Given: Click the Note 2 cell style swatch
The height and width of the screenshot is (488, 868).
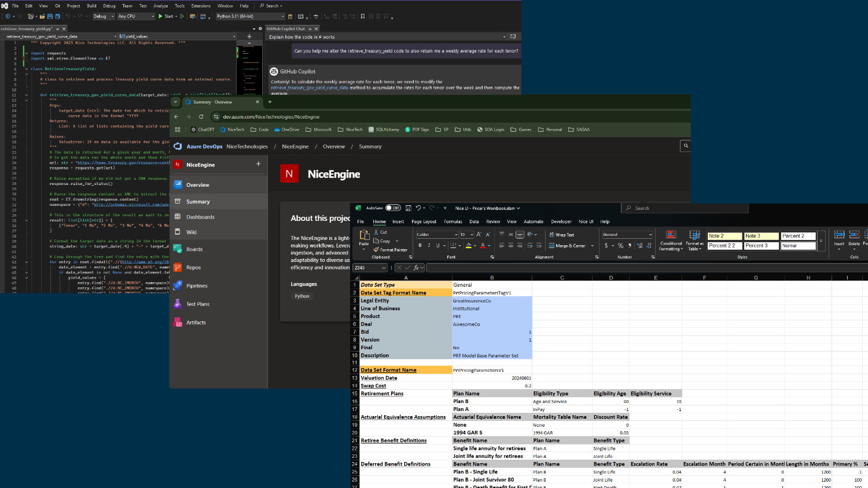Looking at the screenshot, I should point(724,236).
